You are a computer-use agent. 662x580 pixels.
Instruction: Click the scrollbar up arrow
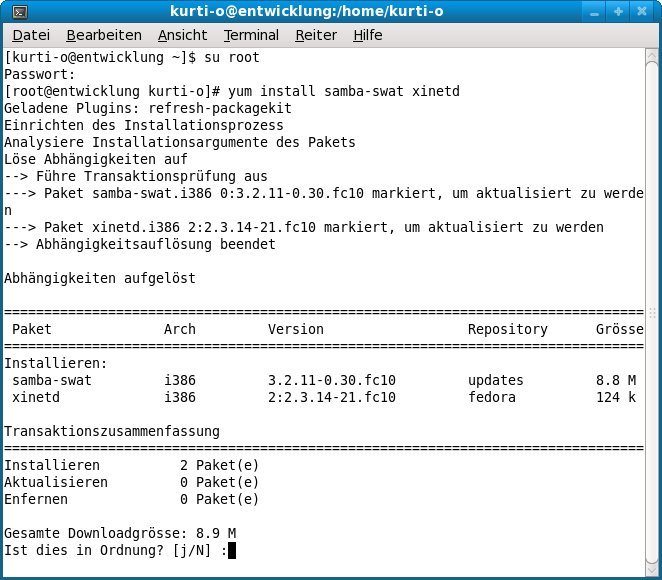(x=652, y=56)
